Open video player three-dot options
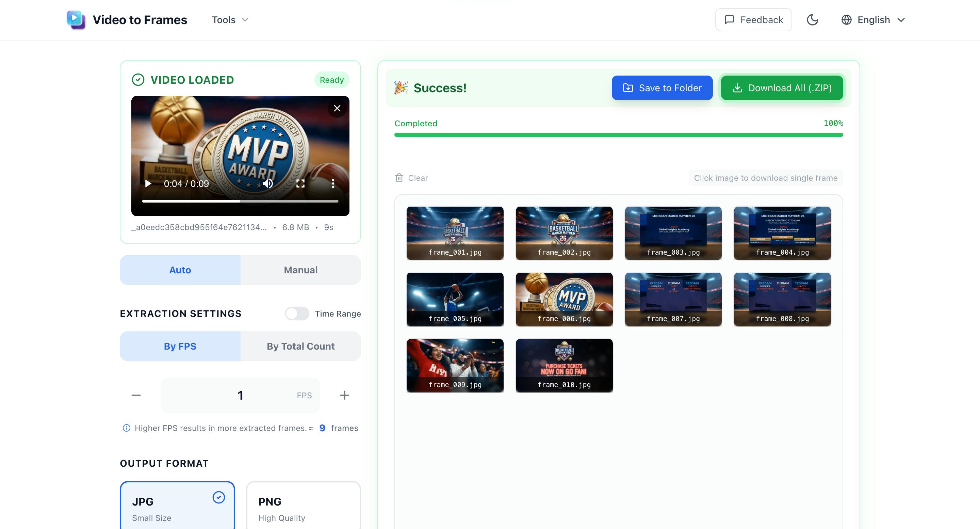This screenshot has width=980, height=529. tap(333, 184)
